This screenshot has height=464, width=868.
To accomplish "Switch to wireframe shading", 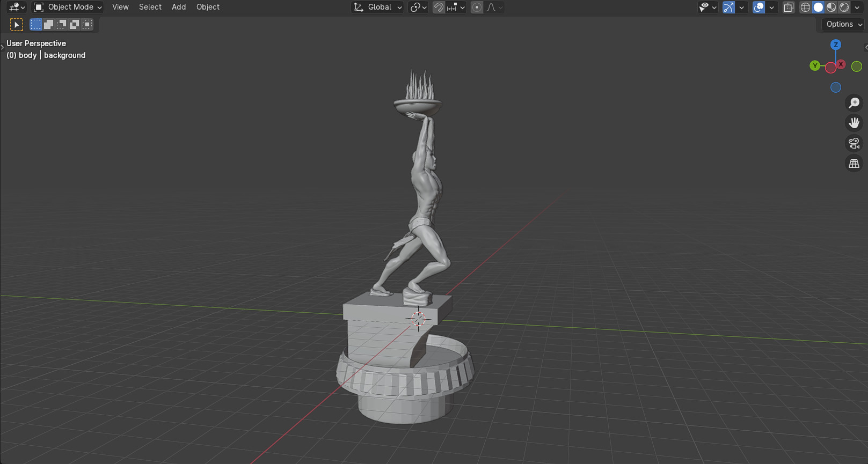I will pos(805,7).
